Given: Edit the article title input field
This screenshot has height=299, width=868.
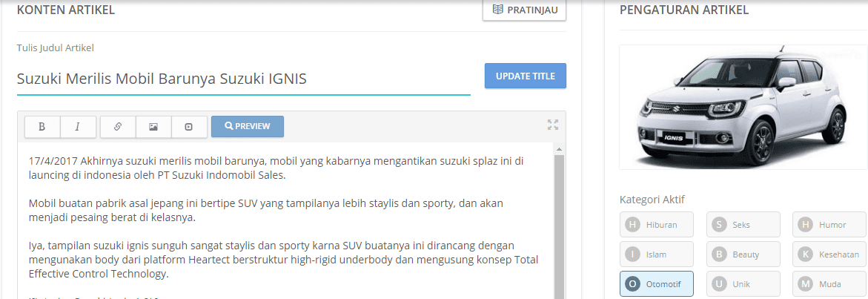Looking at the screenshot, I should (x=244, y=79).
